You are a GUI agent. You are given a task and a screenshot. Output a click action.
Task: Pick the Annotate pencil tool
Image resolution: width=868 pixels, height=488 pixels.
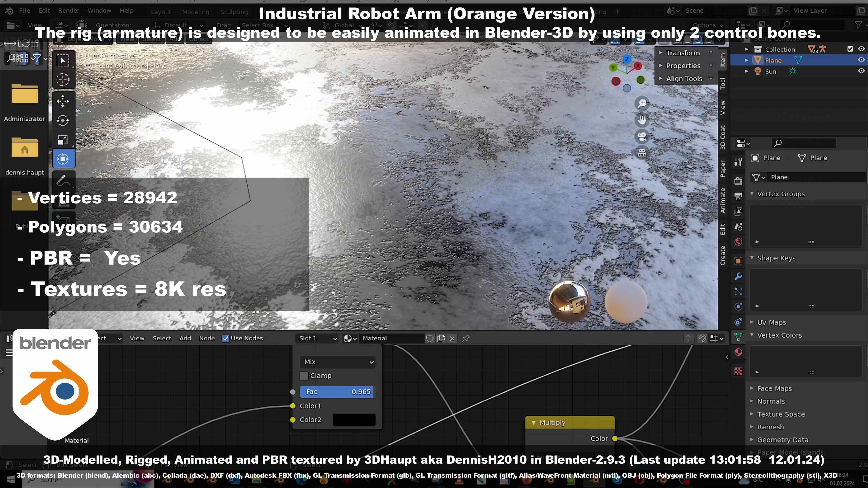tap(63, 181)
